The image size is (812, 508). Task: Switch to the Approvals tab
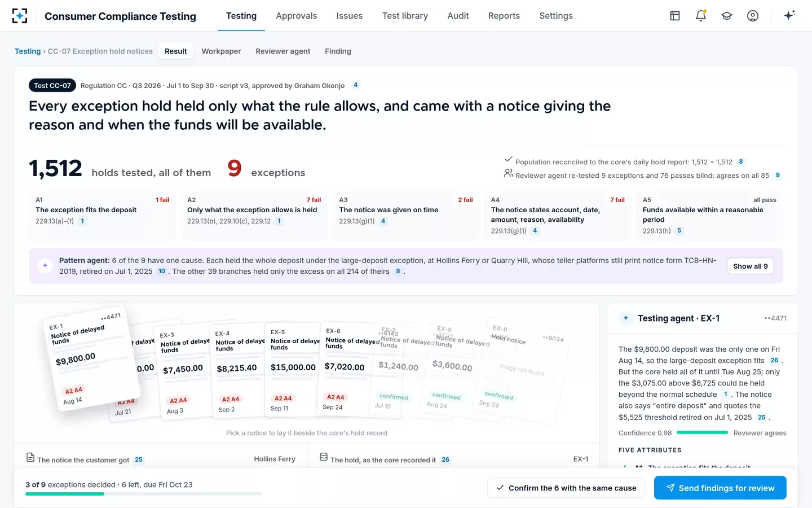pyautogui.click(x=297, y=16)
